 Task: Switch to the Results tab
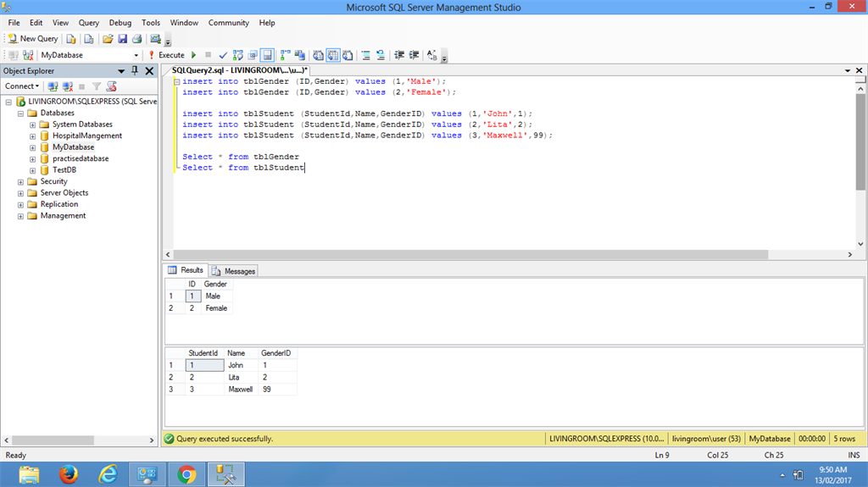click(x=186, y=270)
